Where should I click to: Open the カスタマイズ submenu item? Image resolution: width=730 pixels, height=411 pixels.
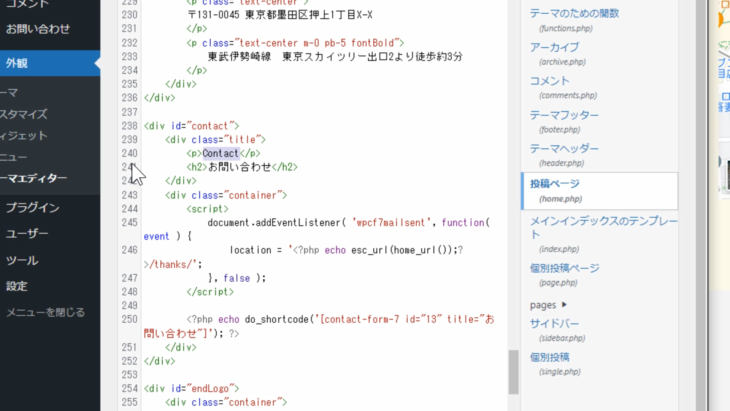(24, 114)
